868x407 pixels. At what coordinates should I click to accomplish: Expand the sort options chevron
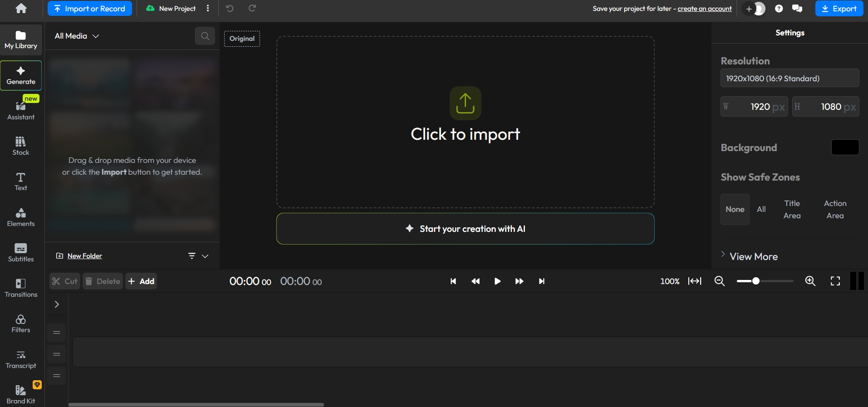coord(205,256)
